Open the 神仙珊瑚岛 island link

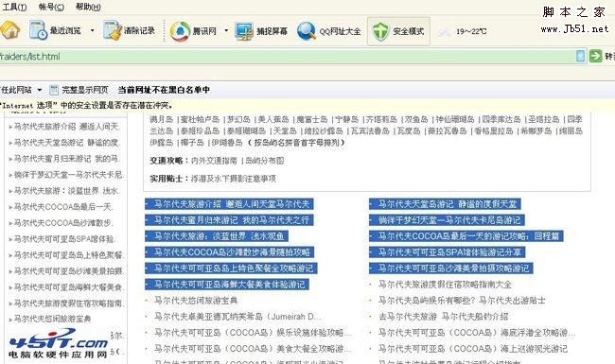(x=455, y=119)
